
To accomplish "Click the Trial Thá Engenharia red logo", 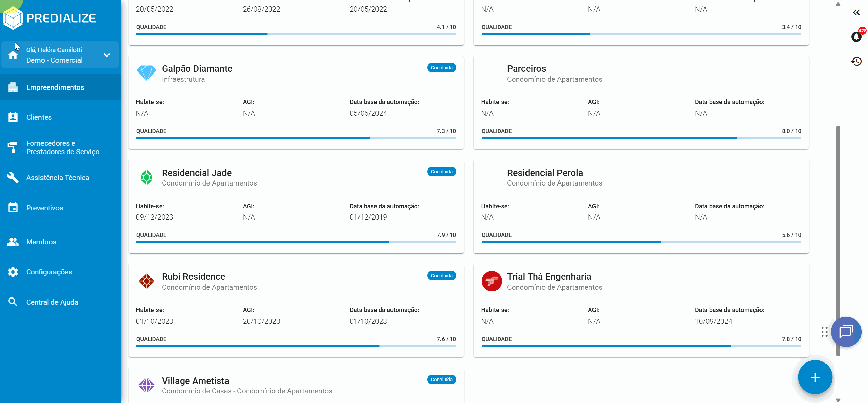I will pyautogui.click(x=491, y=281).
